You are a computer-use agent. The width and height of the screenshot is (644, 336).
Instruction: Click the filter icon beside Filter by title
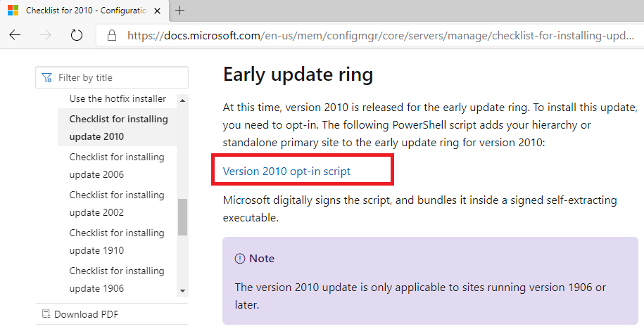click(46, 77)
